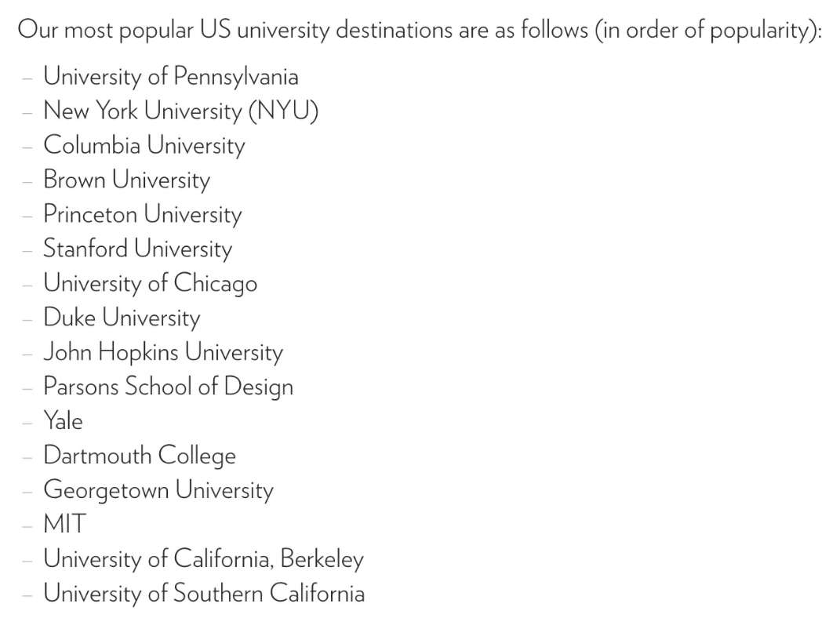Select Duke University in the list

(x=122, y=318)
